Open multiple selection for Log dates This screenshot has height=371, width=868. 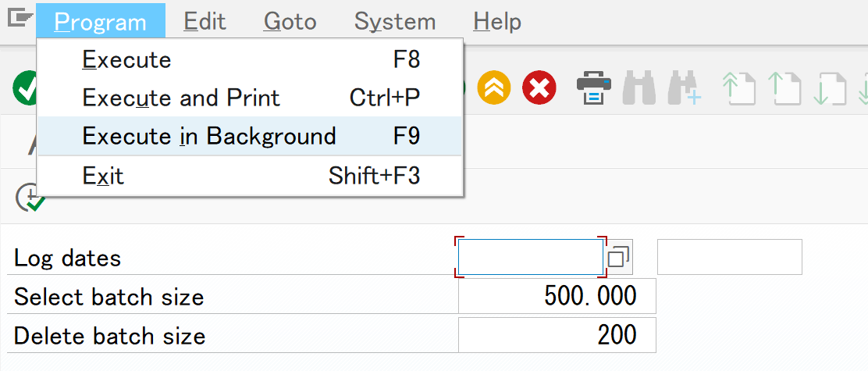click(619, 257)
